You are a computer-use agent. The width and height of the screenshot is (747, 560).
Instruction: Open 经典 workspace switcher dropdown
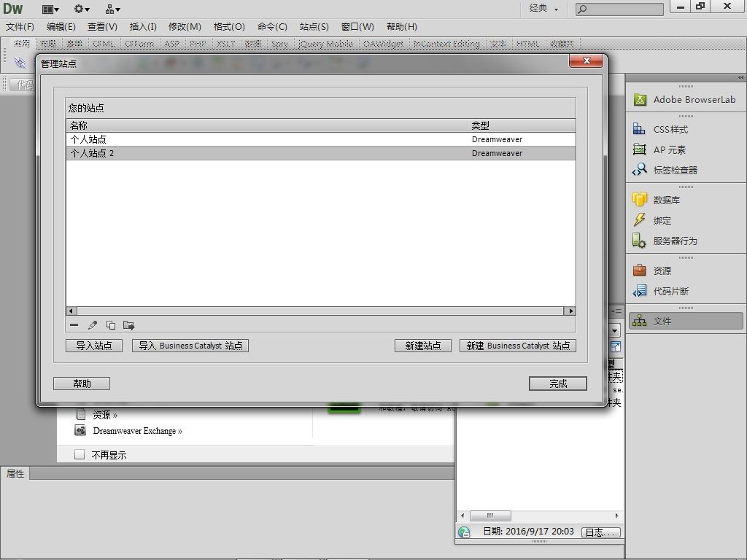543,8
